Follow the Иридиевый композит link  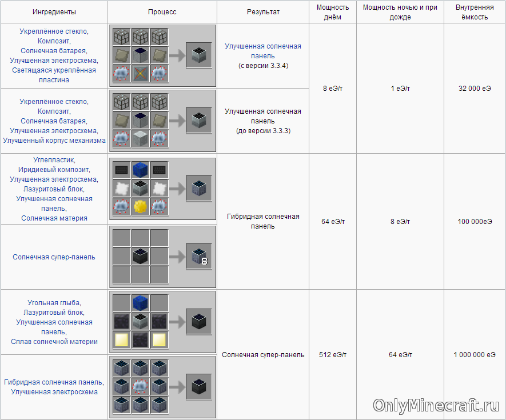54,170
